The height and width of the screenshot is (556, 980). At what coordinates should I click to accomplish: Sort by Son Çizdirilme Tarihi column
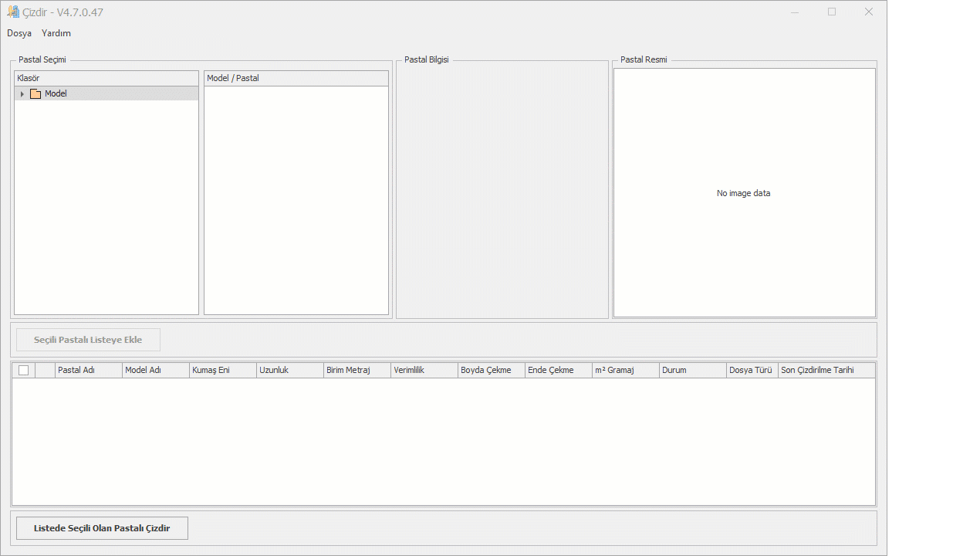pos(826,371)
